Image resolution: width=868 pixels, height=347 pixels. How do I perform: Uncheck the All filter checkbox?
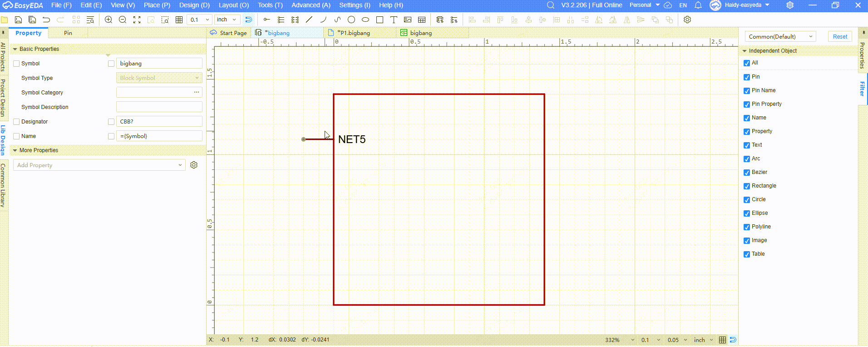(x=747, y=63)
